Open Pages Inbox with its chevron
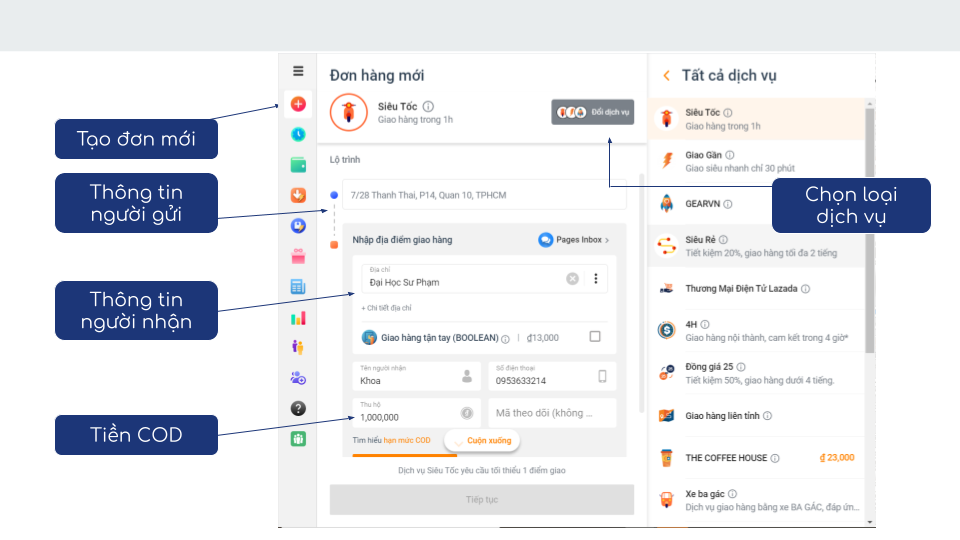 (574, 240)
